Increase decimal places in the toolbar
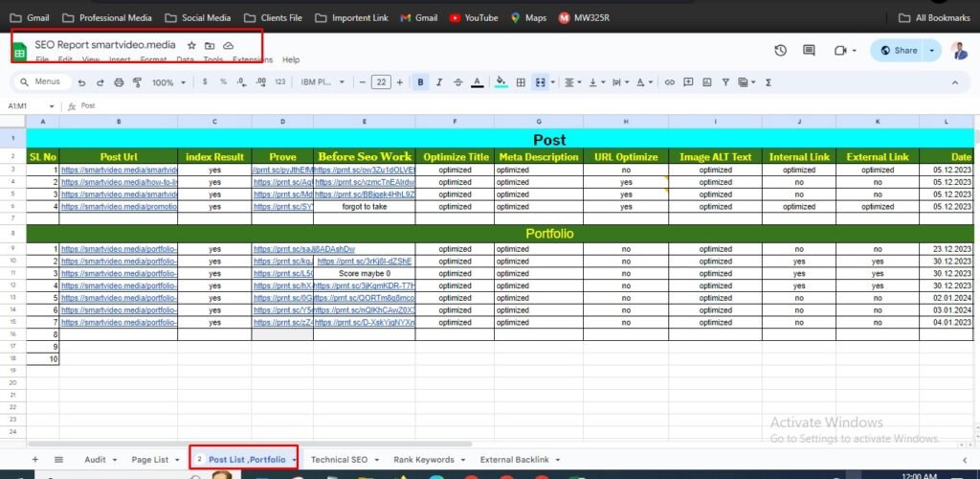The image size is (980, 479). (261, 82)
